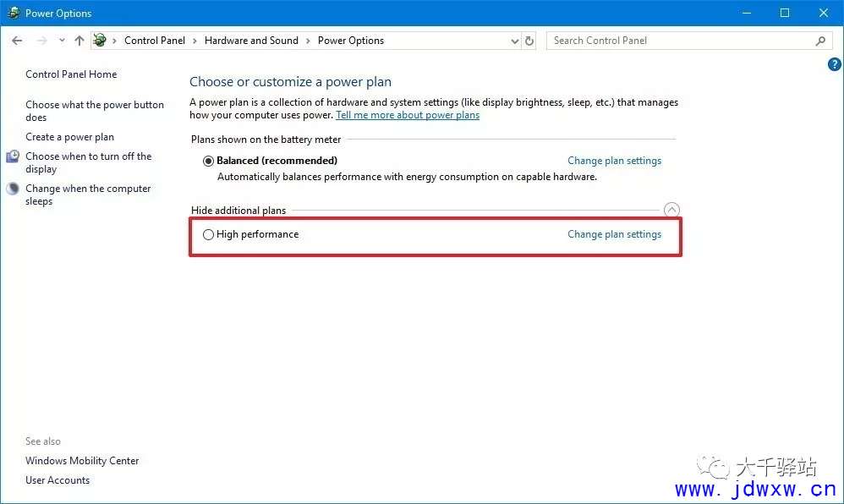Open Choose what the power button does
The image size is (844, 504).
(x=95, y=111)
